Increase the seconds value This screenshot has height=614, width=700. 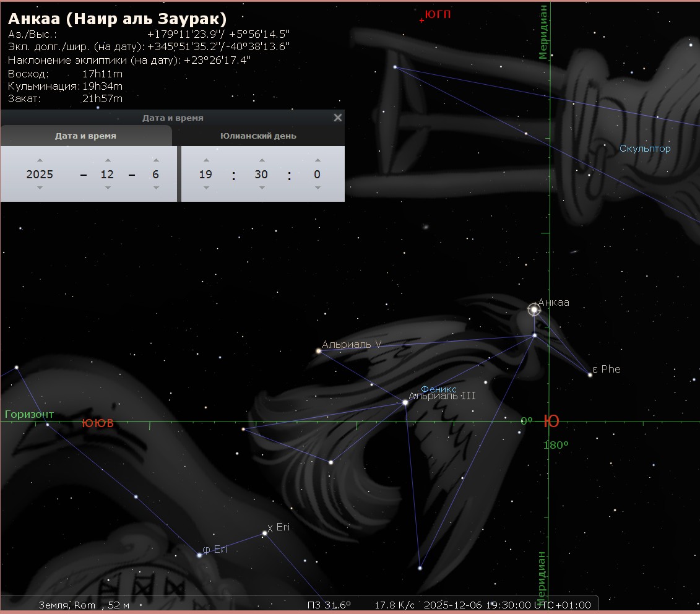317,160
